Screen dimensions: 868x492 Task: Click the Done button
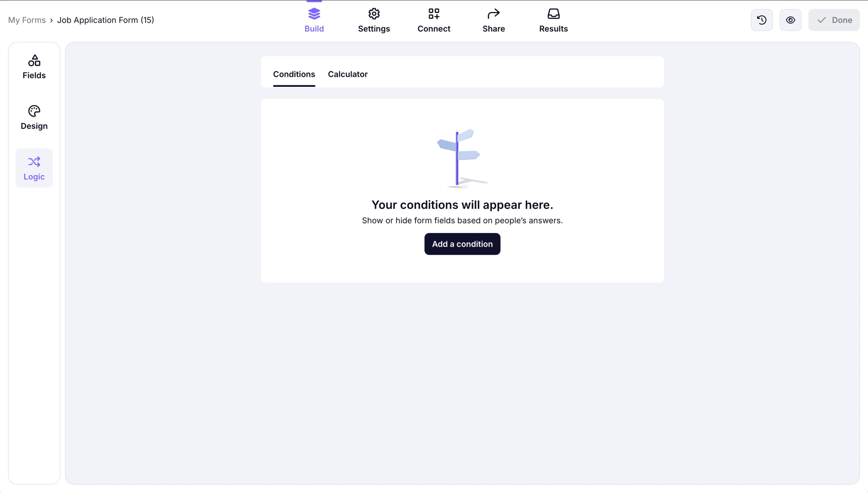click(x=834, y=20)
